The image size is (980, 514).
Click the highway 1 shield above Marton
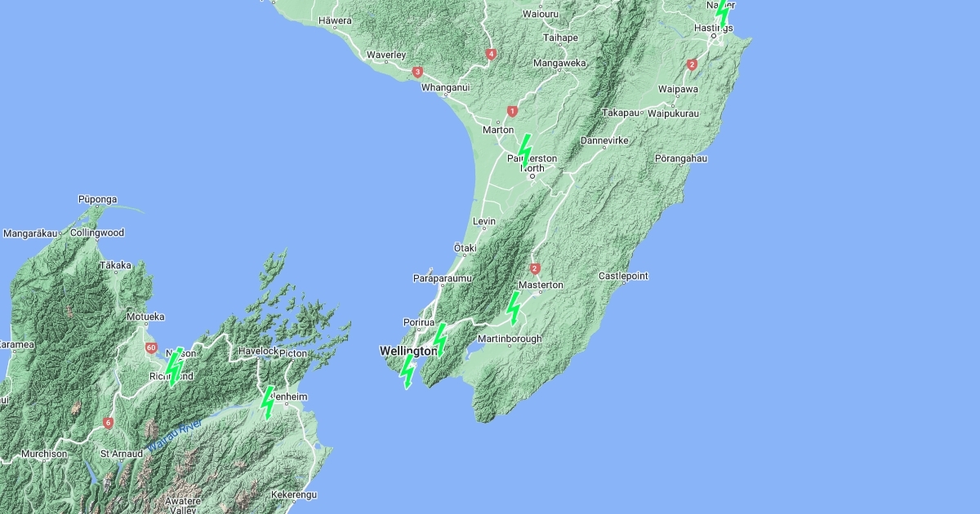[x=512, y=111]
